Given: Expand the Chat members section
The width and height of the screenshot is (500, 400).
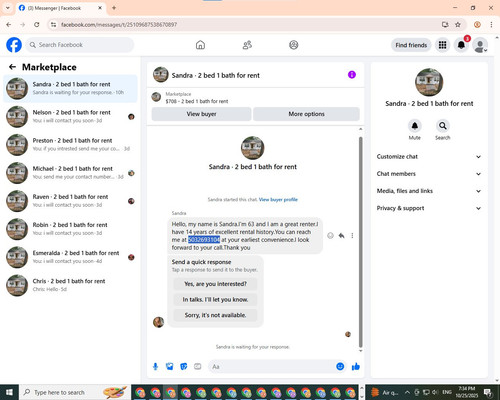Looking at the screenshot, I should coord(429,174).
